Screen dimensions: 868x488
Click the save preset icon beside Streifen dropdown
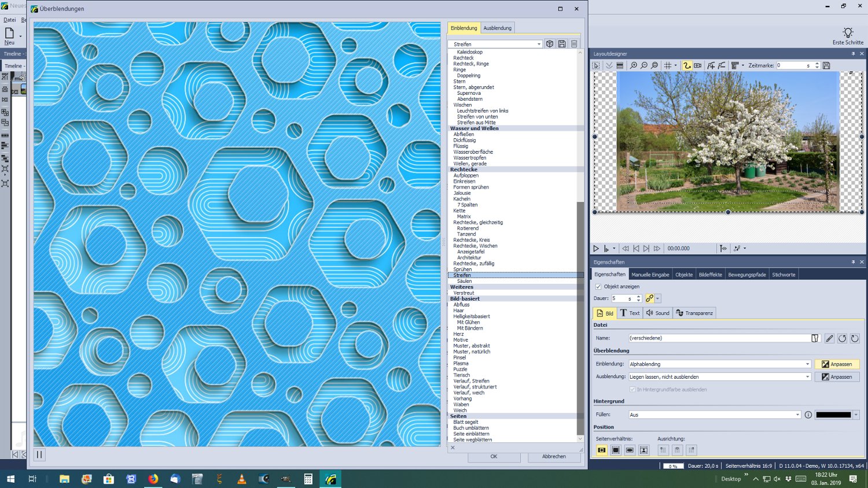pos(562,44)
